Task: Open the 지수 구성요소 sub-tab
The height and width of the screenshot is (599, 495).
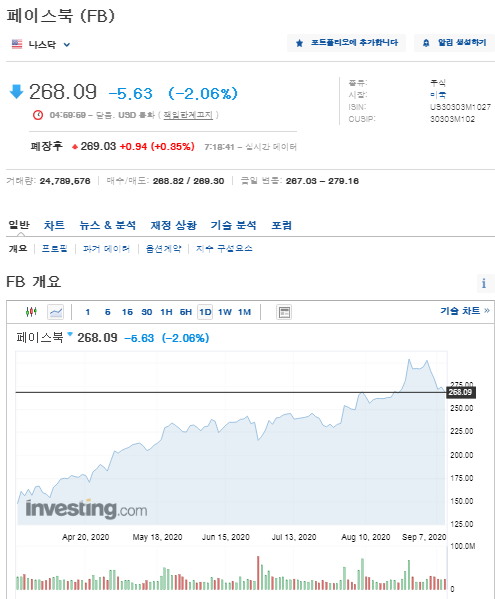Action: (x=224, y=249)
